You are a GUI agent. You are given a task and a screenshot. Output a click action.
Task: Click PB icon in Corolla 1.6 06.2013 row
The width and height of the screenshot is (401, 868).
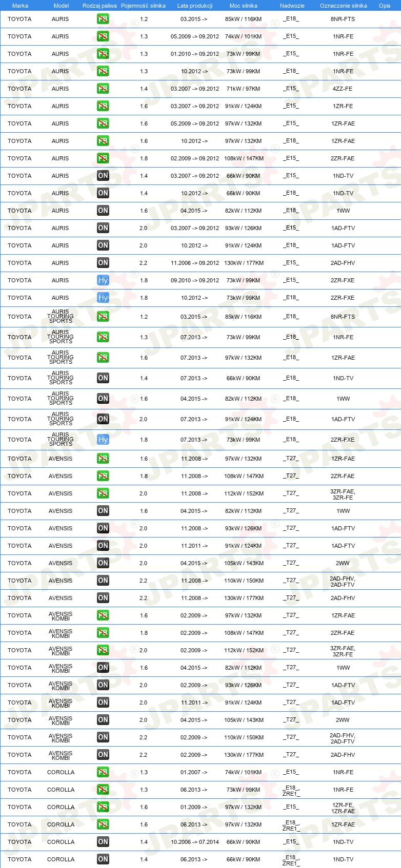point(103,824)
